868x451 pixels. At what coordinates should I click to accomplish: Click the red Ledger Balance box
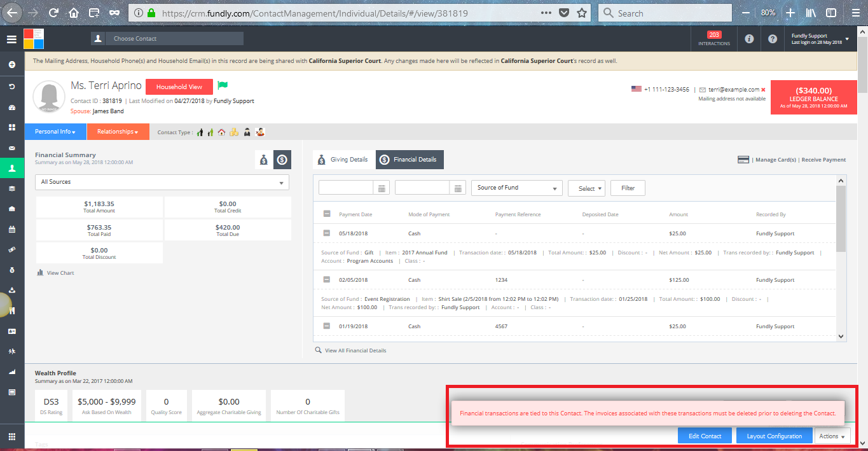[x=813, y=98]
